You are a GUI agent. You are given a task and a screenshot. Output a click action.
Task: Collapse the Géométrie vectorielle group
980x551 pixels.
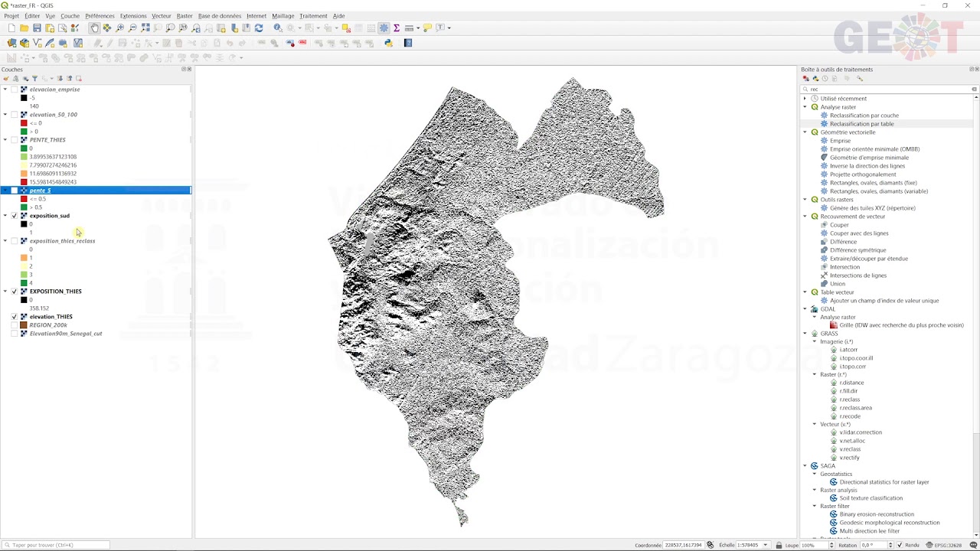[x=805, y=132]
